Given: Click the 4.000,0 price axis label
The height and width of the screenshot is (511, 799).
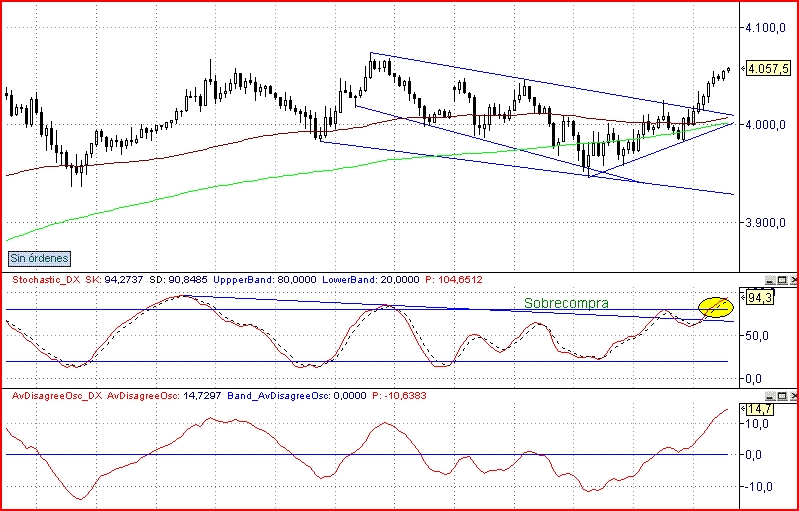Looking at the screenshot, I should coord(765,125).
